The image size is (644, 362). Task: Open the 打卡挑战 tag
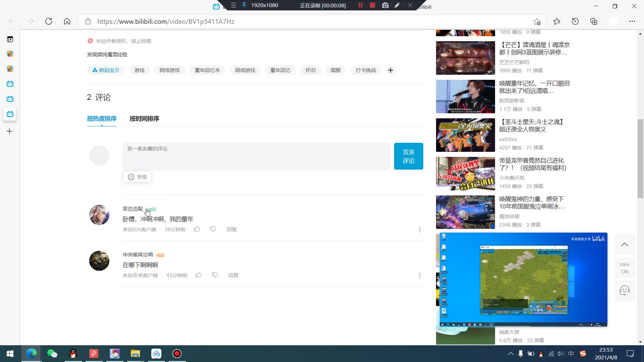click(366, 70)
